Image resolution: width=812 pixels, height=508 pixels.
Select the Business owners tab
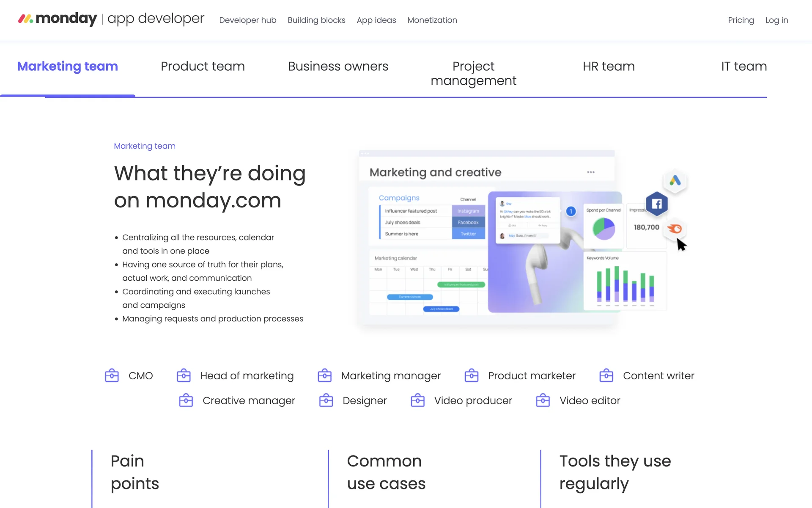tap(338, 66)
